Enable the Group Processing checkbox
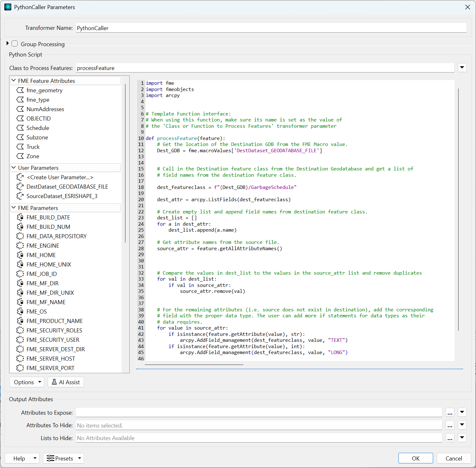476x468 pixels. [x=15, y=44]
